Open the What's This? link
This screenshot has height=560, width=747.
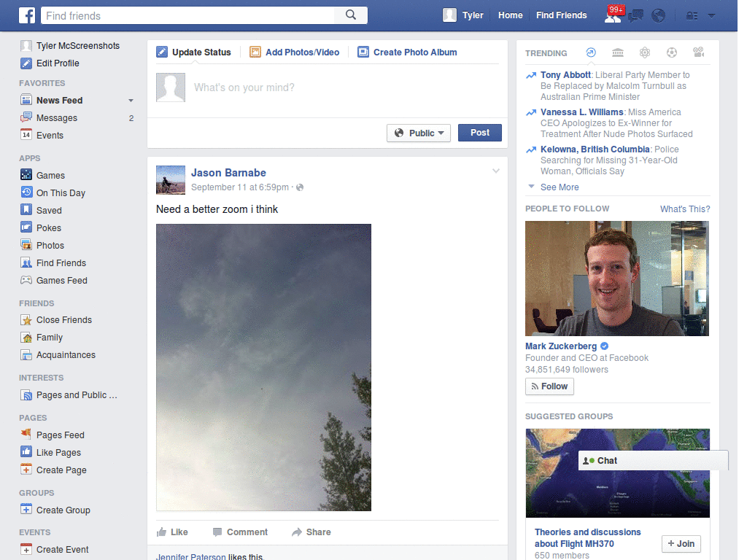684,209
